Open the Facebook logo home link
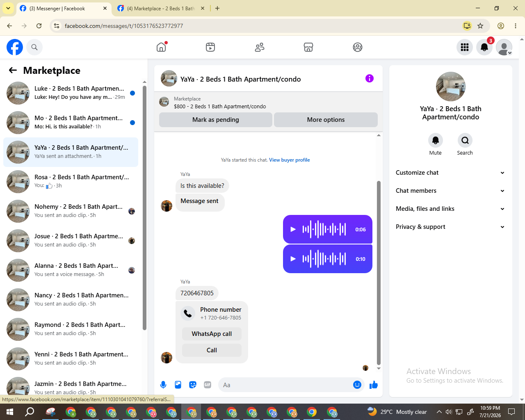 (x=15, y=47)
